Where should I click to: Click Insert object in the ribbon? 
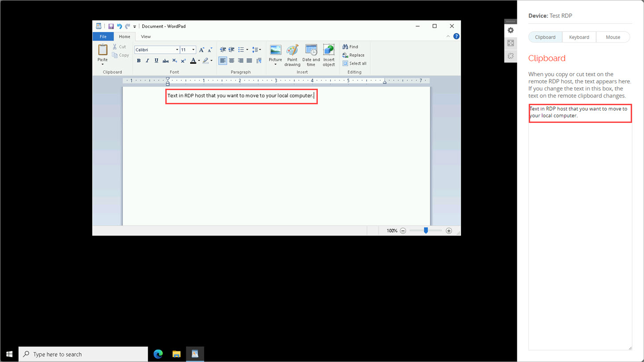point(329,54)
